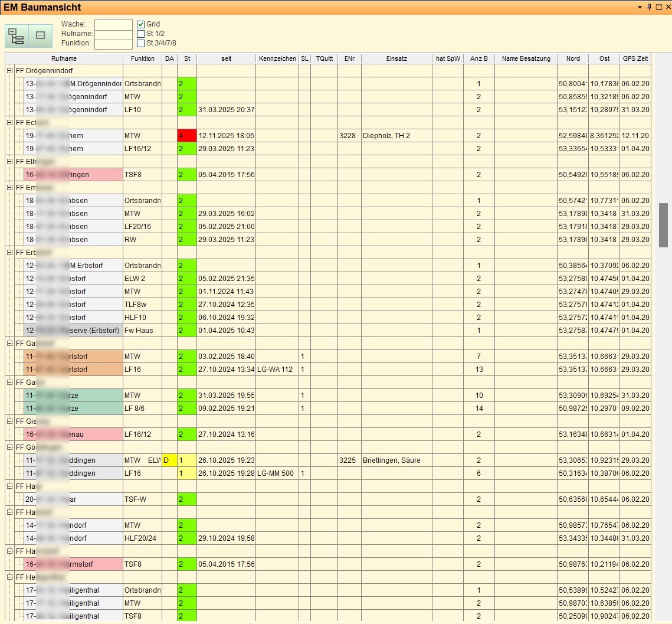Viewport: 672px width, 624px height.
Task: Sort by the Rufname column header
Action: (64, 58)
